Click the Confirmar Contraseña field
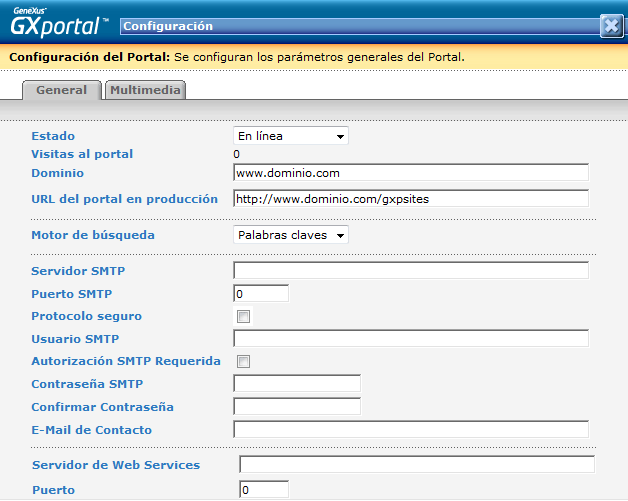628x501 pixels. (x=296, y=407)
